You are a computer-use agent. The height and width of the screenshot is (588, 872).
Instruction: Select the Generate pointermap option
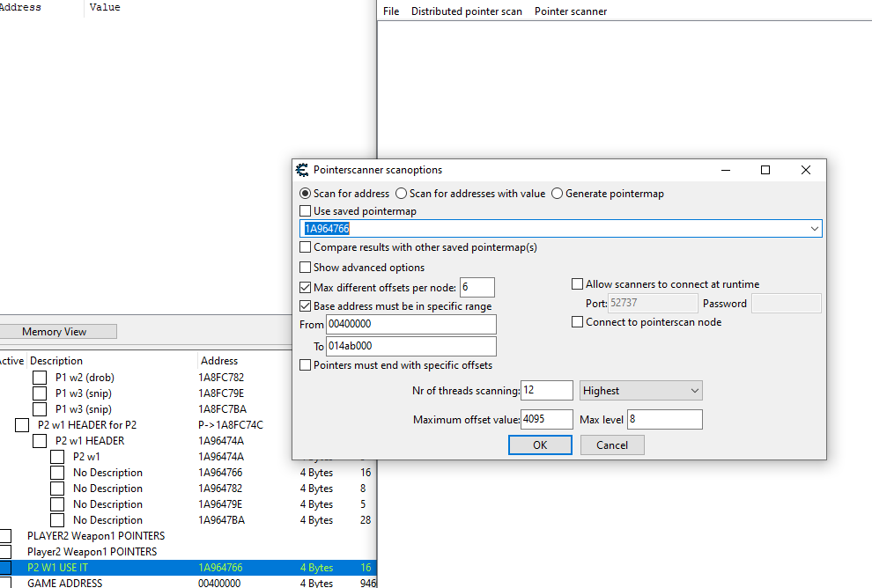click(557, 194)
